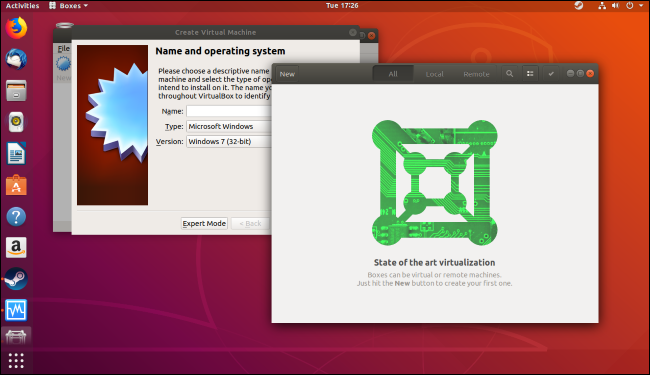Open the power menu icon
The height and width of the screenshot is (375, 650).
629,5
